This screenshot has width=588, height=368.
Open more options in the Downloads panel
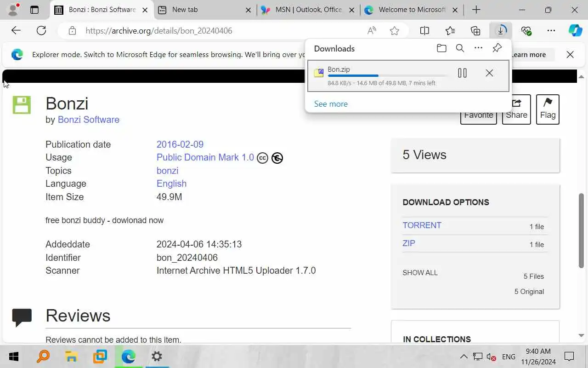coord(478,48)
